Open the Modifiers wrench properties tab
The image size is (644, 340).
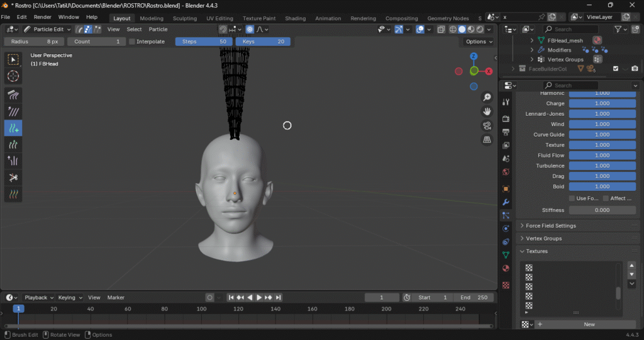pos(506,202)
